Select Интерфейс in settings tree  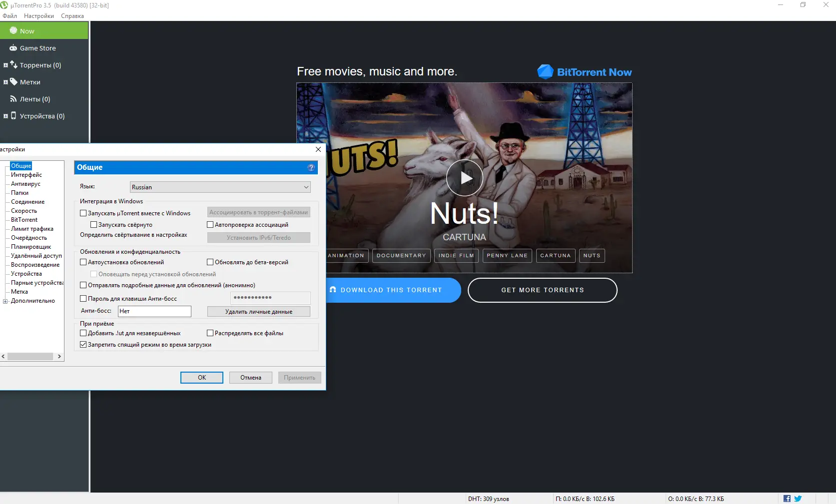tap(26, 175)
